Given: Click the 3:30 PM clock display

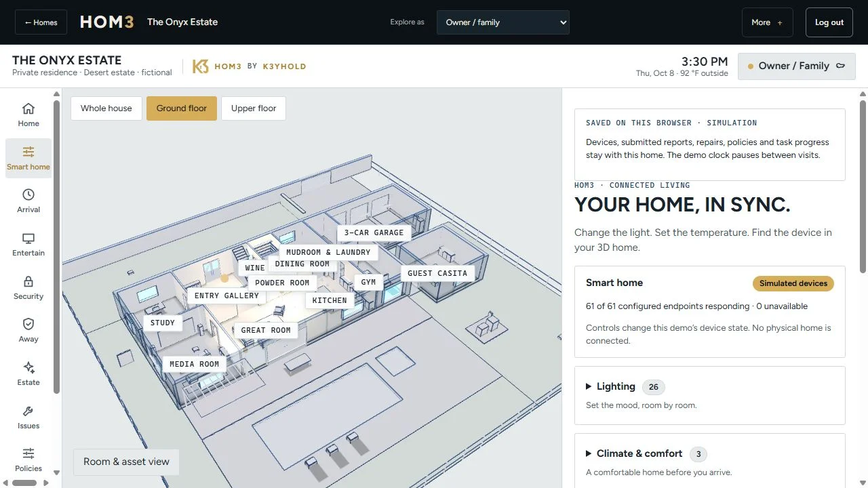Looking at the screenshot, I should tap(705, 62).
